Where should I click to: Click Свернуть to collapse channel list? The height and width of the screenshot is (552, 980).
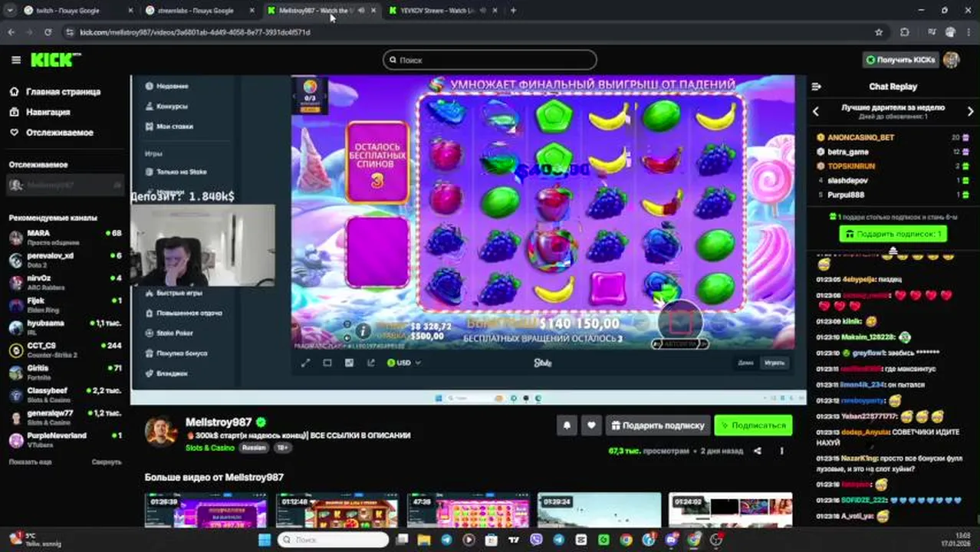(107, 462)
